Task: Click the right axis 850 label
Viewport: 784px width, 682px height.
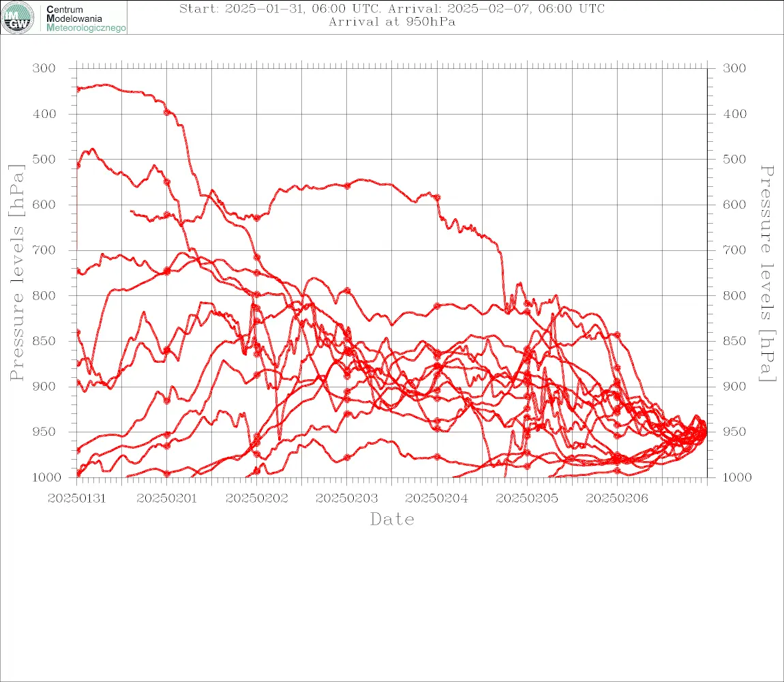Action: point(734,341)
